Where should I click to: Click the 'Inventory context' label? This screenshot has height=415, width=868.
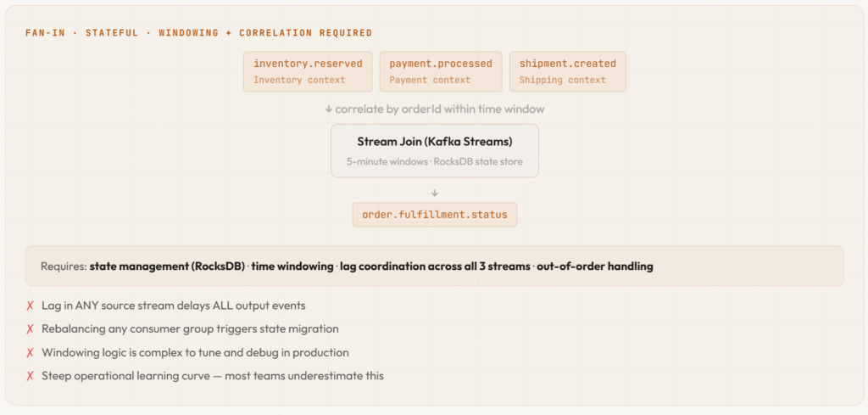[x=299, y=81]
